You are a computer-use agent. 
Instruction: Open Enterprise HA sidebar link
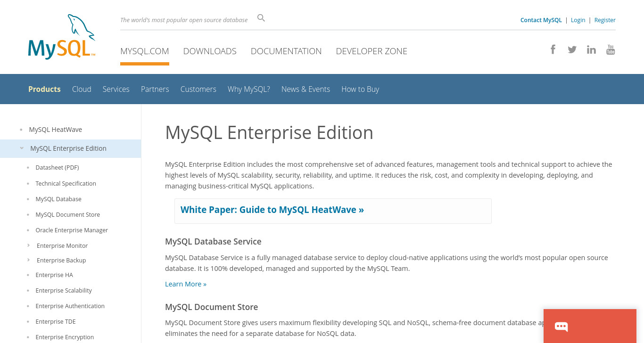click(54, 275)
